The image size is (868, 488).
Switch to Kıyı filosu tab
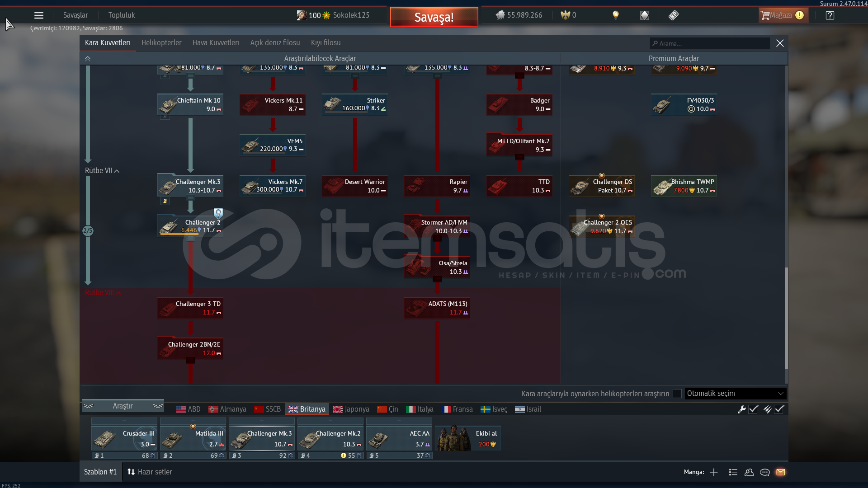(326, 43)
